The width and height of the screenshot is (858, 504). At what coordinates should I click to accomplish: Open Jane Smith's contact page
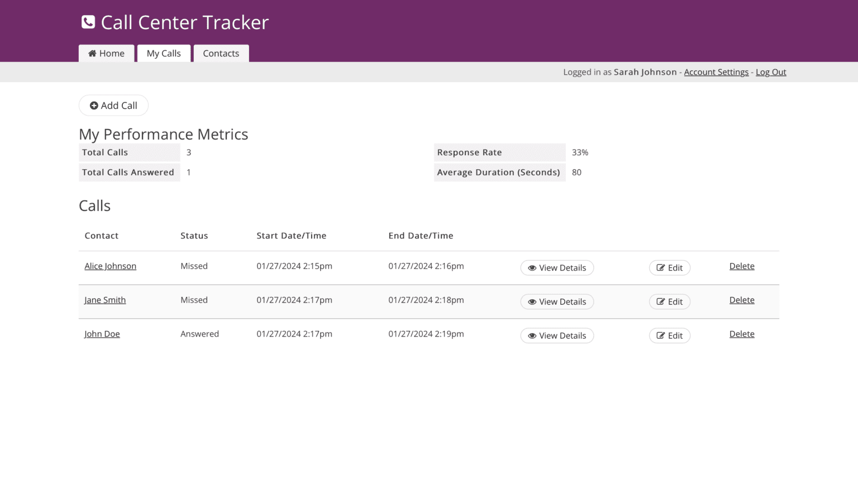point(104,300)
